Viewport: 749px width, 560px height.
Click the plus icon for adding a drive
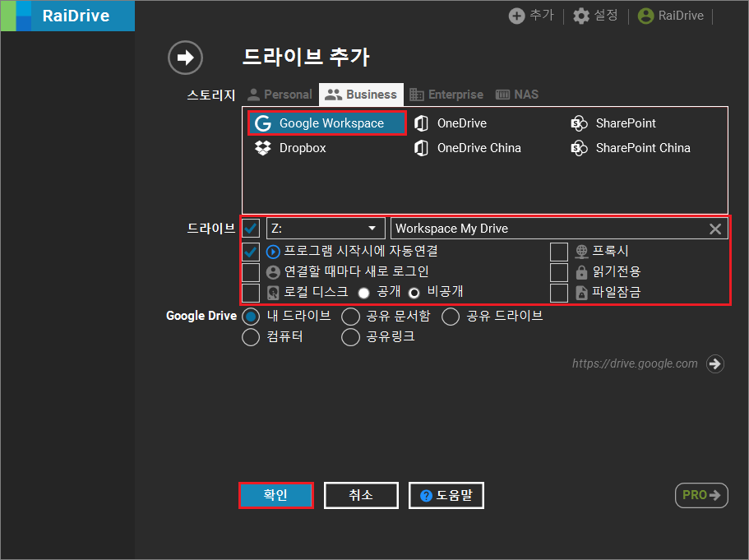[x=516, y=16]
